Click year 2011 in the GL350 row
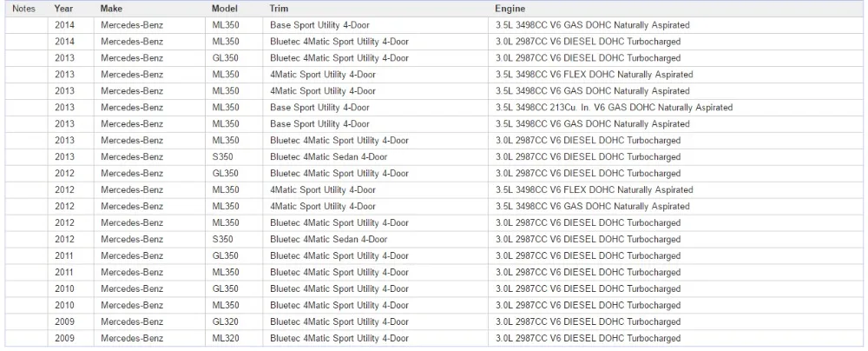 pyautogui.click(x=64, y=256)
